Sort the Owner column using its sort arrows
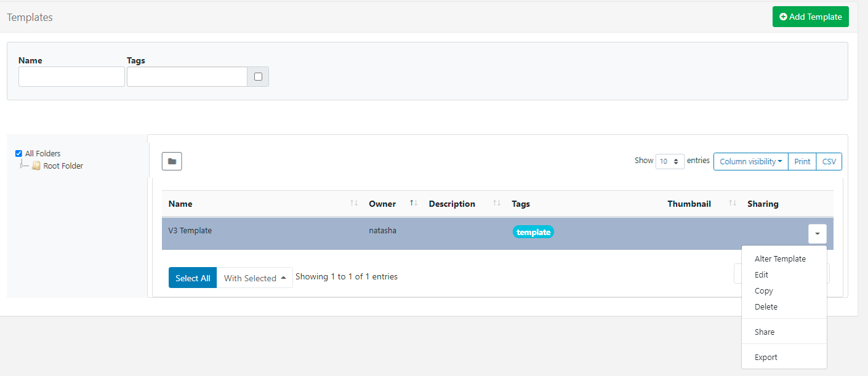The height and width of the screenshot is (376, 868). (x=412, y=202)
